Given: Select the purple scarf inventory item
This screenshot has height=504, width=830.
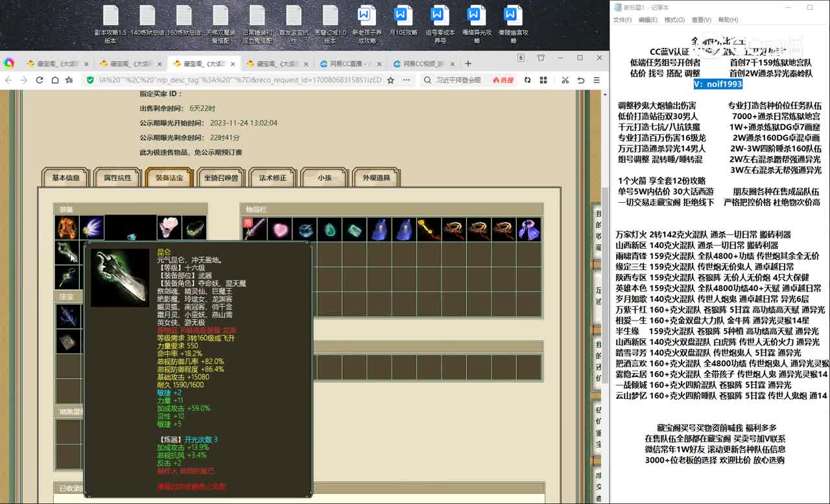Looking at the screenshot, I should pyautogui.click(x=528, y=229).
